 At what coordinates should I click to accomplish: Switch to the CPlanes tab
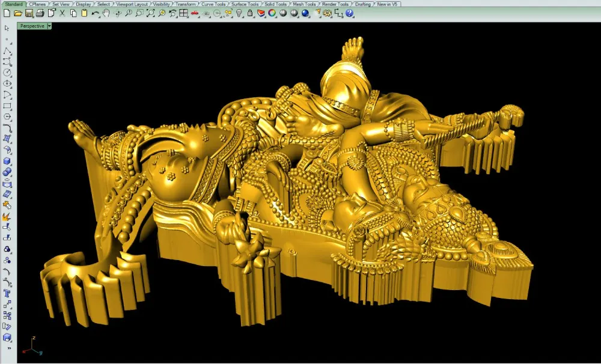(x=37, y=4)
